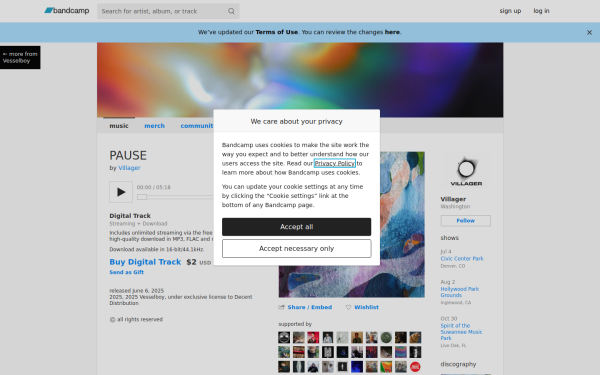Add track to Wishlist

coord(366,307)
